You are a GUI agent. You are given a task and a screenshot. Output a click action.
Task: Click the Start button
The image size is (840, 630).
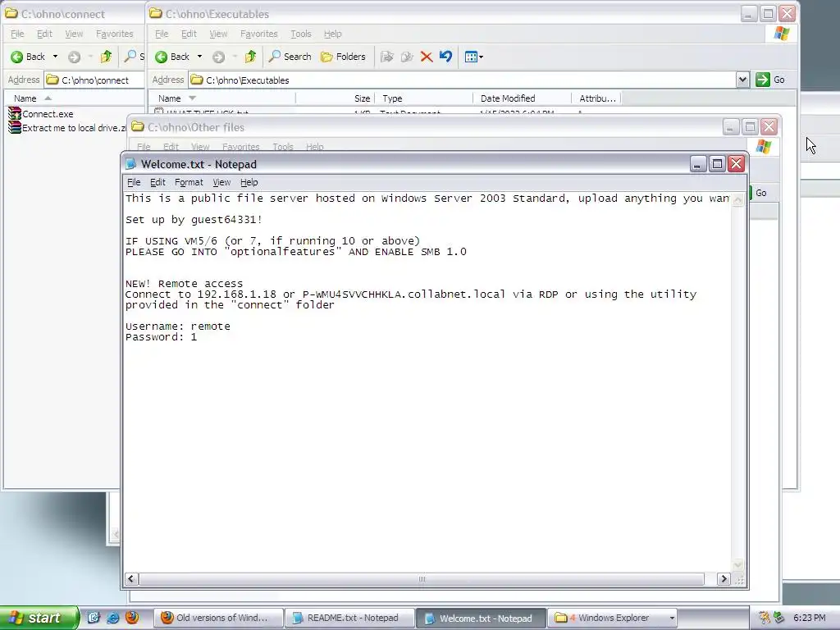coord(39,618)
